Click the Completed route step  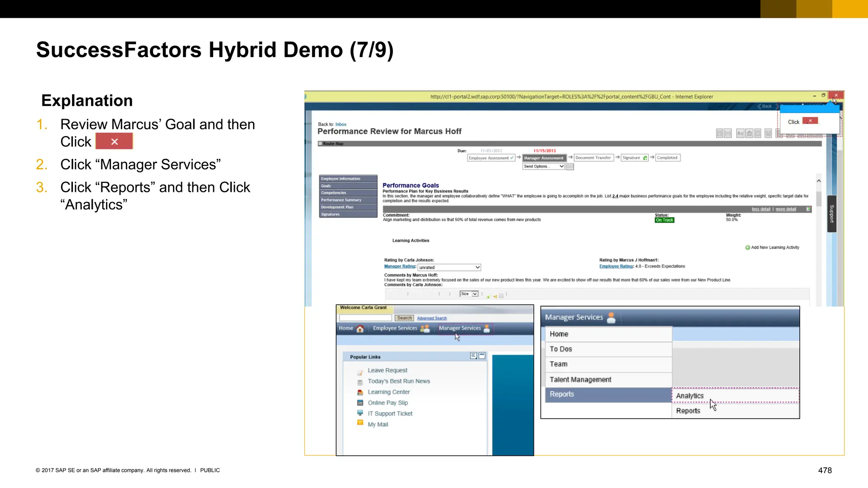pyautogui.click(x=668, y=158)
